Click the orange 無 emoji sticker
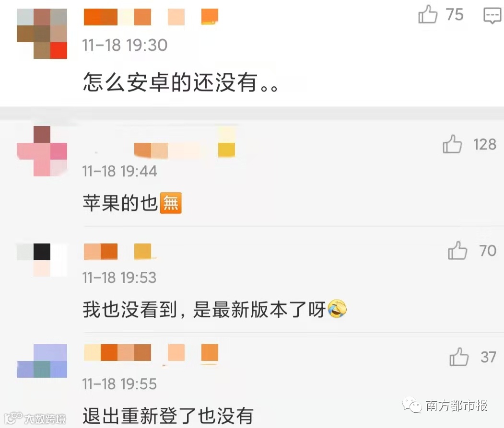The image size is (504, 428). click(171, 203)
